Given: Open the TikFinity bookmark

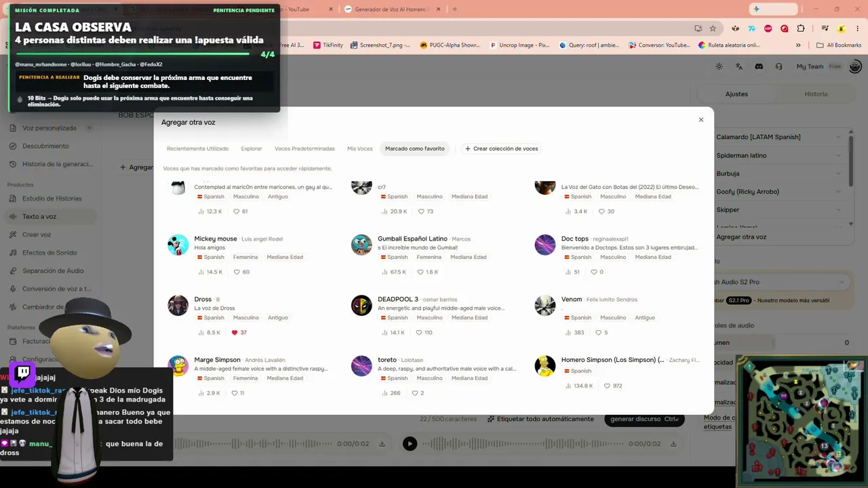Looking at the screenshot, I should [328, 45].
